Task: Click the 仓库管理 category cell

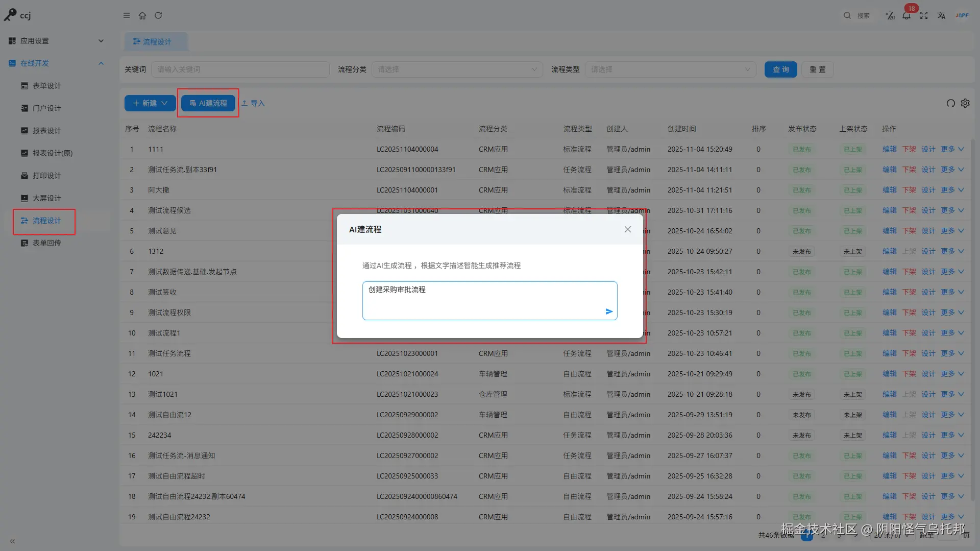Action: coord(493,394)
